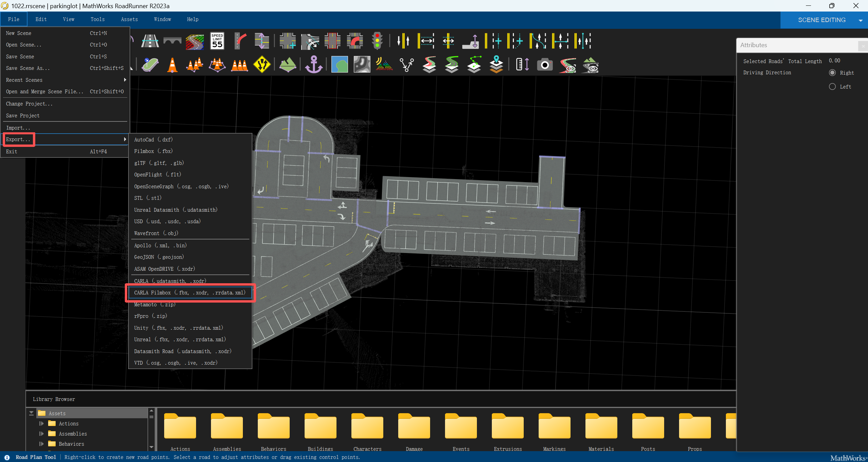The height and width of the screenshot is (462, 868).
Task: Click the bridge span tool icon
Action: 172,41
